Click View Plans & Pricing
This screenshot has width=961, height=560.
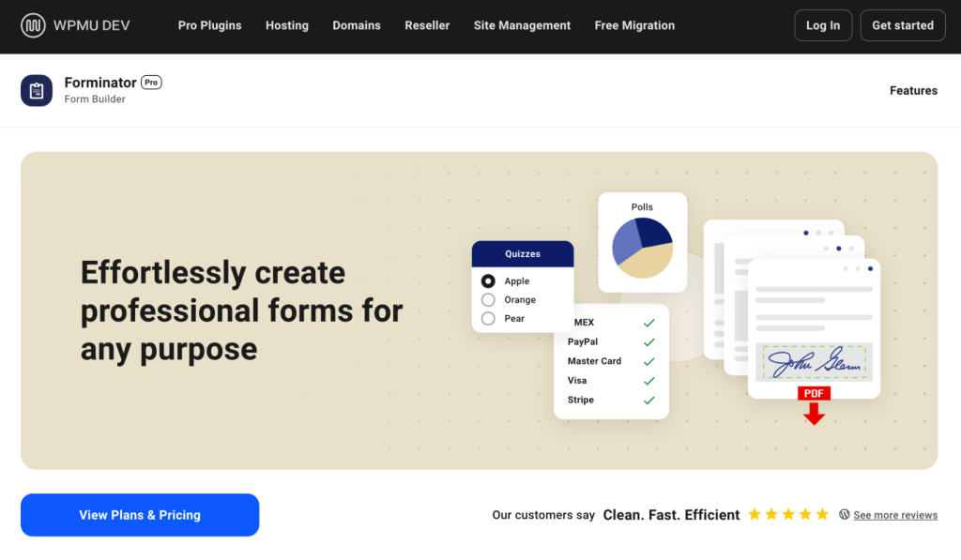(139, 514)
